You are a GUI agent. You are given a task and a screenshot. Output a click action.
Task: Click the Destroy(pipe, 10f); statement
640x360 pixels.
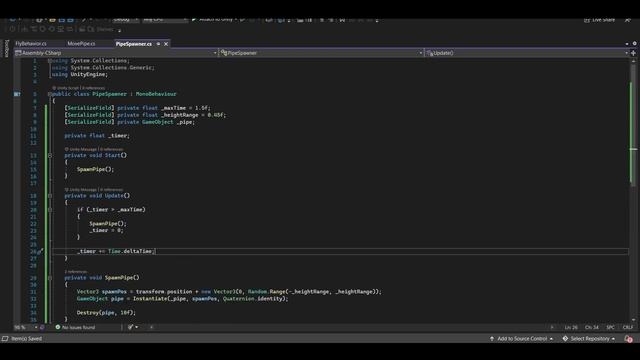106,313
